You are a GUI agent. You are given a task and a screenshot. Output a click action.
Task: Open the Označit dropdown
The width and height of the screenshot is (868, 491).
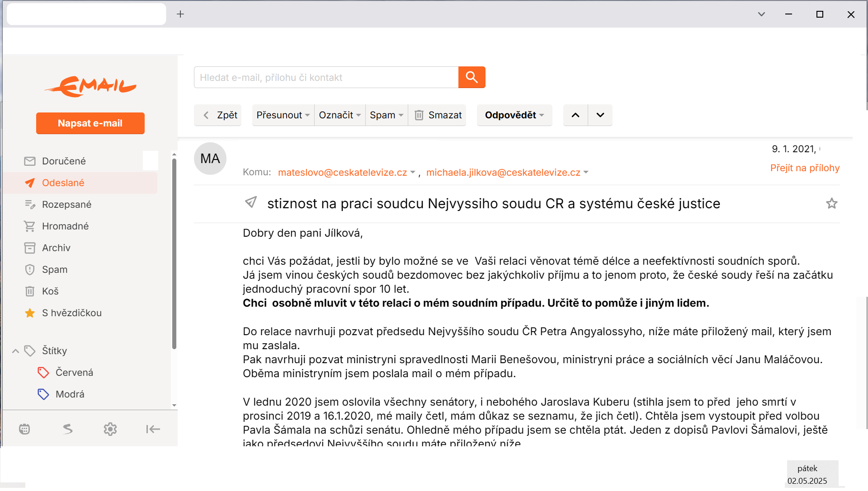tap(340, 115)
